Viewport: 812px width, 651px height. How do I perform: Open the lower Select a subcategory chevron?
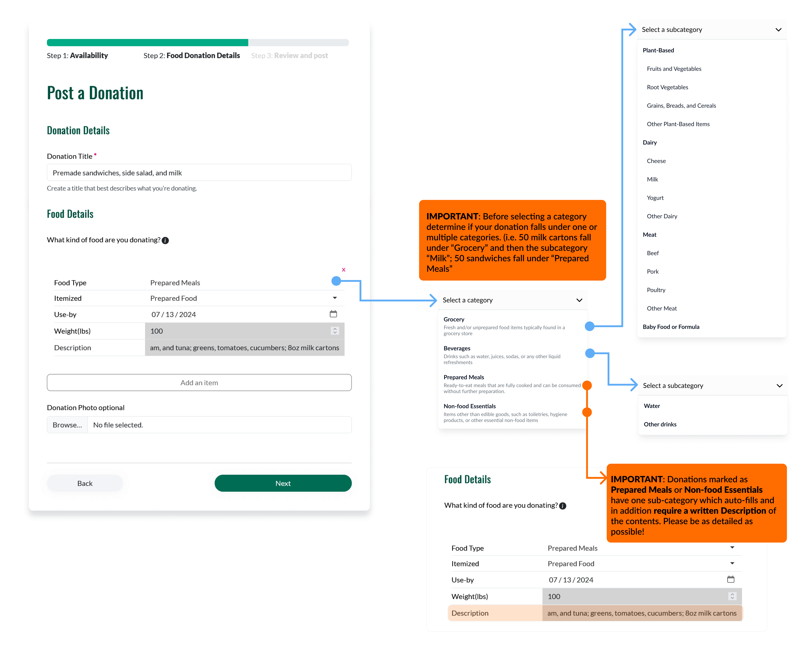(779, 386)
